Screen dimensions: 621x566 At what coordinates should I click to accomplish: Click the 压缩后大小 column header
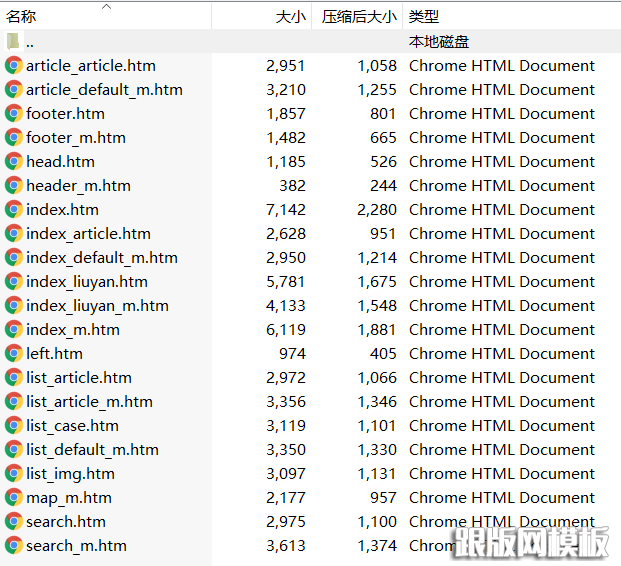359,17
